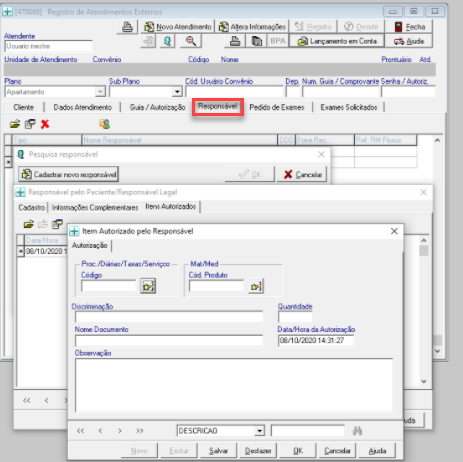Screen dimensions: 463x462
Task: Click Nome Responsável column header
Action: pyautogui.click(x=180, y=140)
